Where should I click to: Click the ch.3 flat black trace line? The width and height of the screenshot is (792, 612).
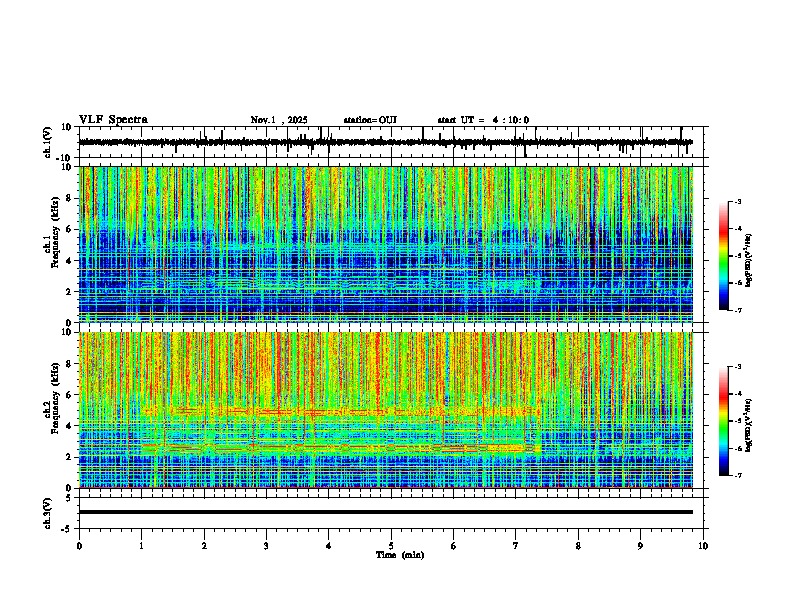point(386,512)
